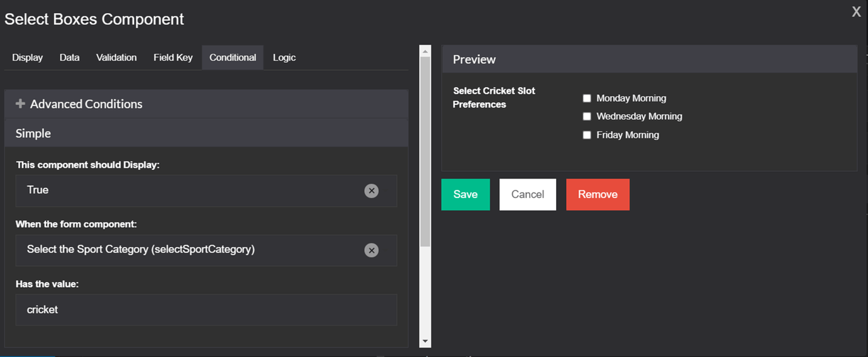Open the Validation tab

point(116,57)
